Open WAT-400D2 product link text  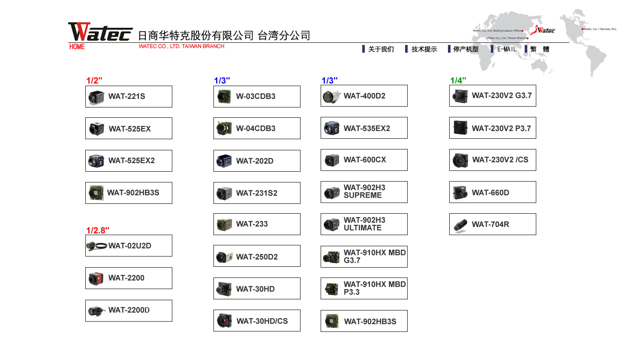click(364, 96)
